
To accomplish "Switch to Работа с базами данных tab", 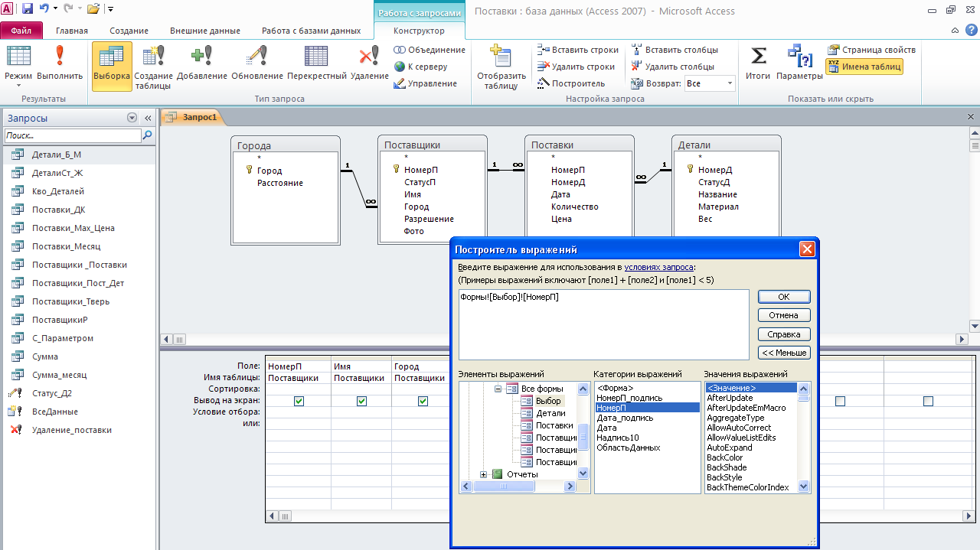I will [311, 31].
